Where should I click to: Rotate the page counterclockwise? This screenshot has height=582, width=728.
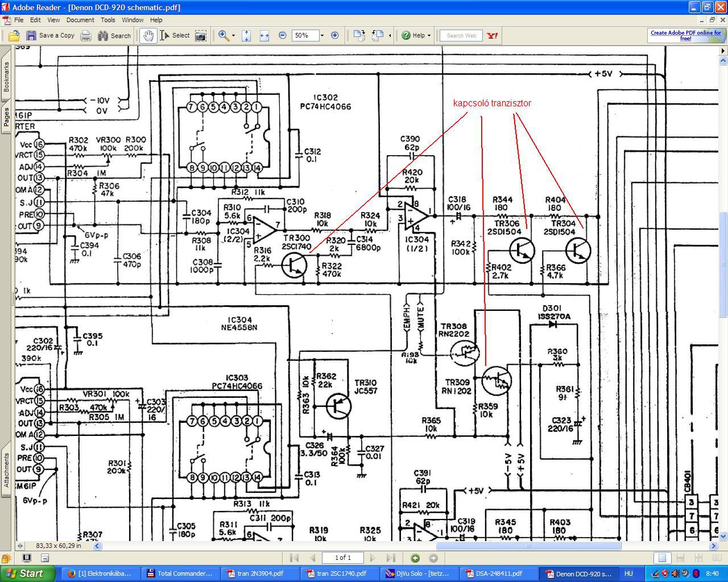click(377, 36)
